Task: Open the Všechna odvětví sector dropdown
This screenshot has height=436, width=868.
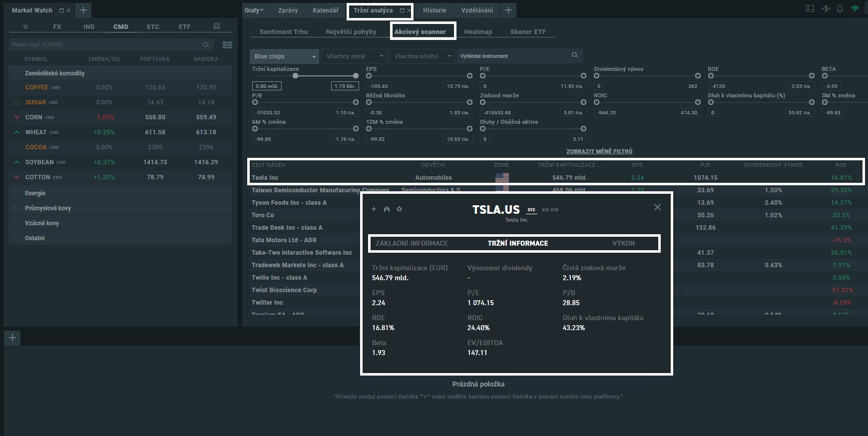Action: [x=423, y=56]
